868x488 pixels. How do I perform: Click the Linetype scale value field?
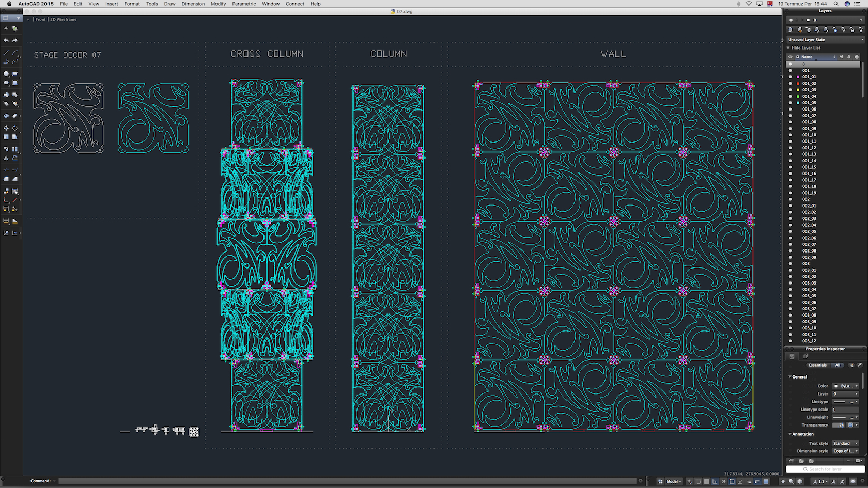point(845,410)
